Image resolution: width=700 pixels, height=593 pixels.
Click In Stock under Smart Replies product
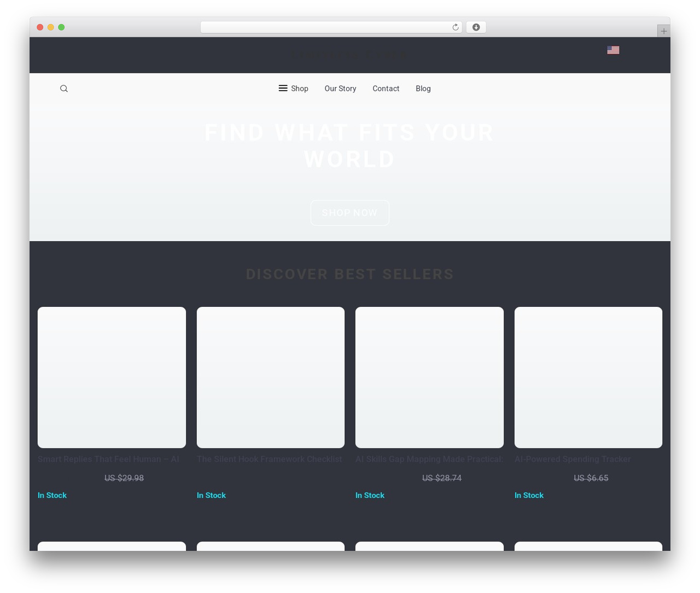(x=52, y=495)
